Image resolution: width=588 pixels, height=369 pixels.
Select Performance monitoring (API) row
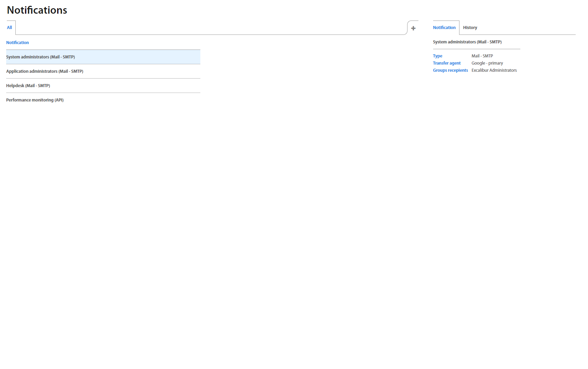click(x=35, y=100)
